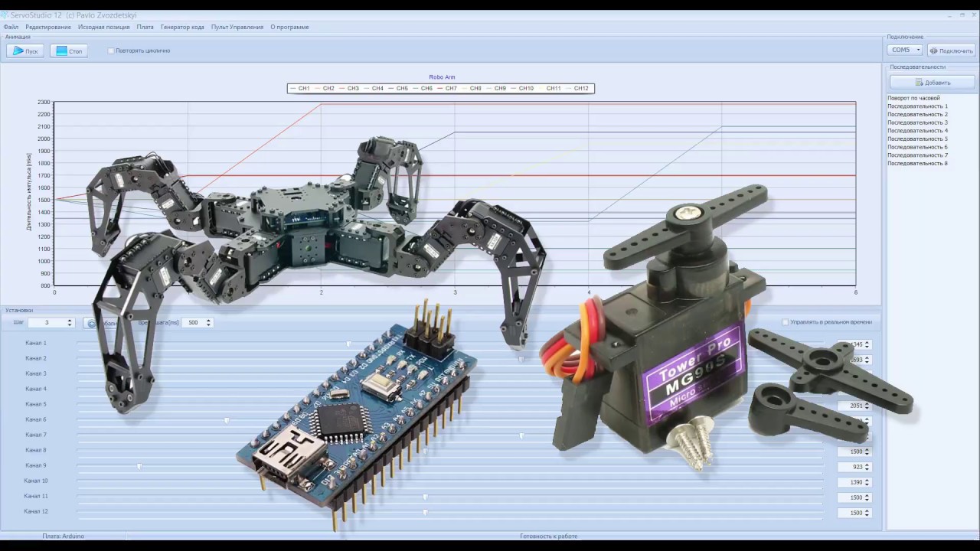Select Последовательность 6 in the list
The height and width of the screenshot is (551, 980).
[917, 147]
